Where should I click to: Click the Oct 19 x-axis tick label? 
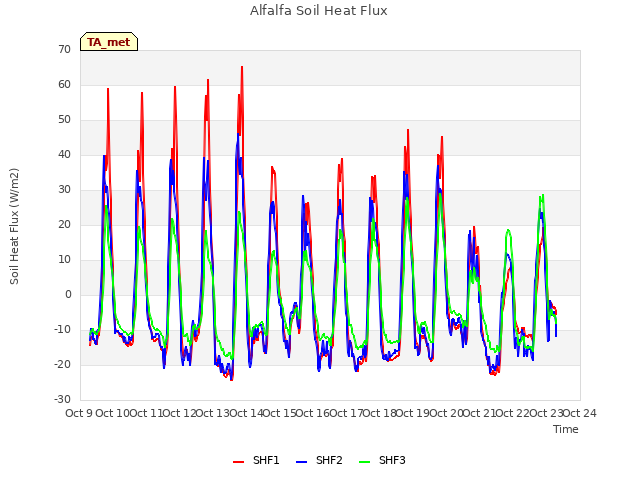pyautogui.click(x=413, y=413)
